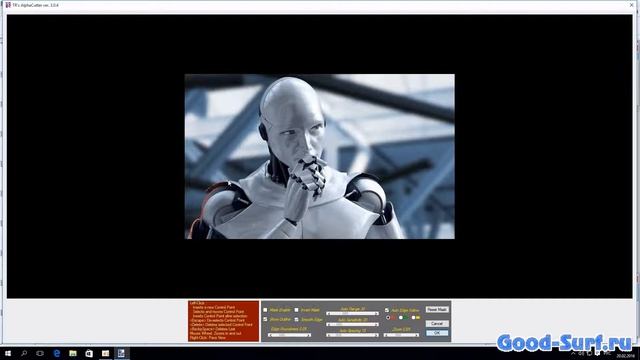This screenshot has width=640, height=360.
Task: Confirm with the OK button
Action: (x=437, y=333)
